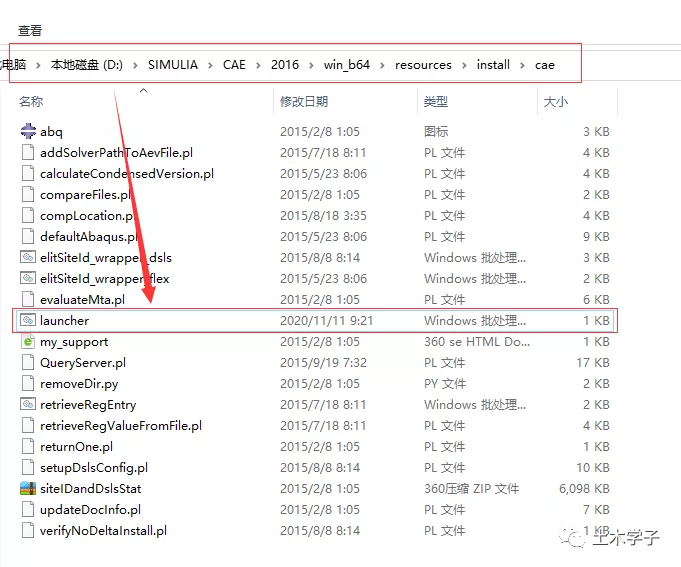The image size is (681, 567).
Task: Click the addSolverPathToAevFile.pl file icon
Action: pos(28,152)
